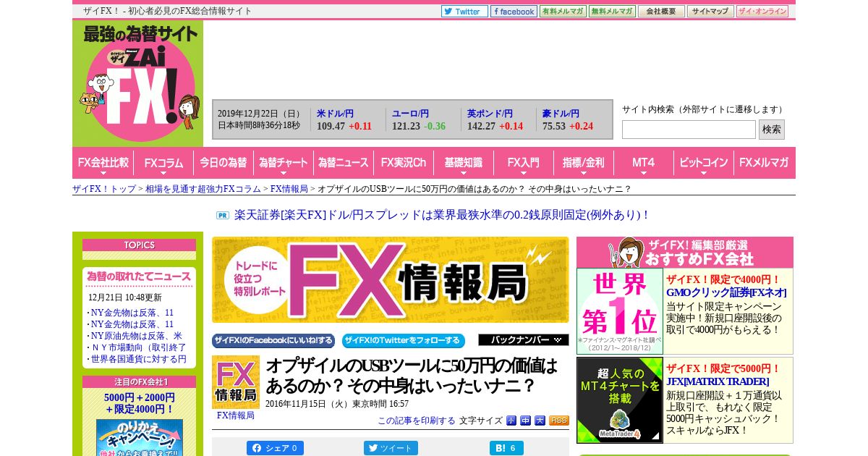Select the medium font size icon

tap(526, 421)
